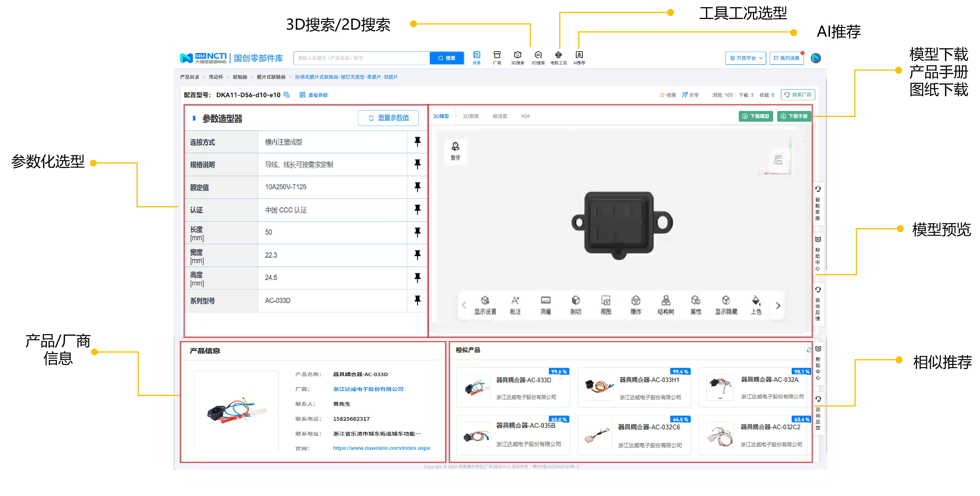Toggle pin for 系列型号 parameter row

pyautogui.click(x=417, y=300)
